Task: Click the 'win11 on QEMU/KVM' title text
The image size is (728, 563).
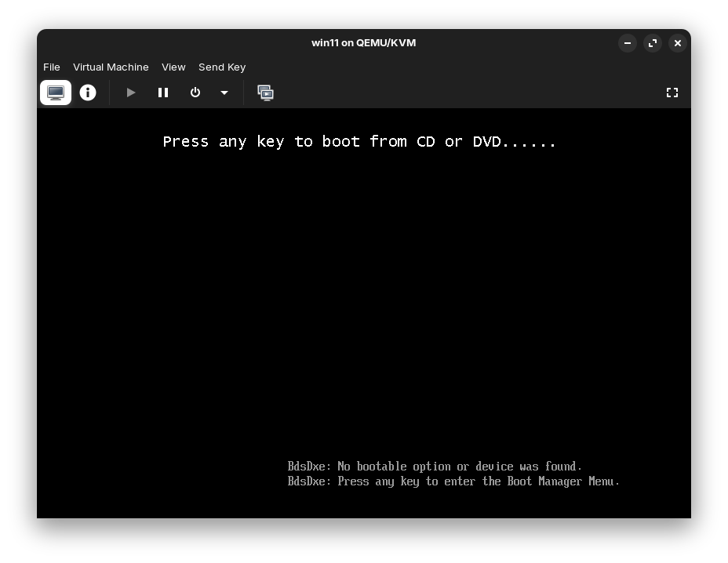Action: pyautogui.click(x=363, y=42)
